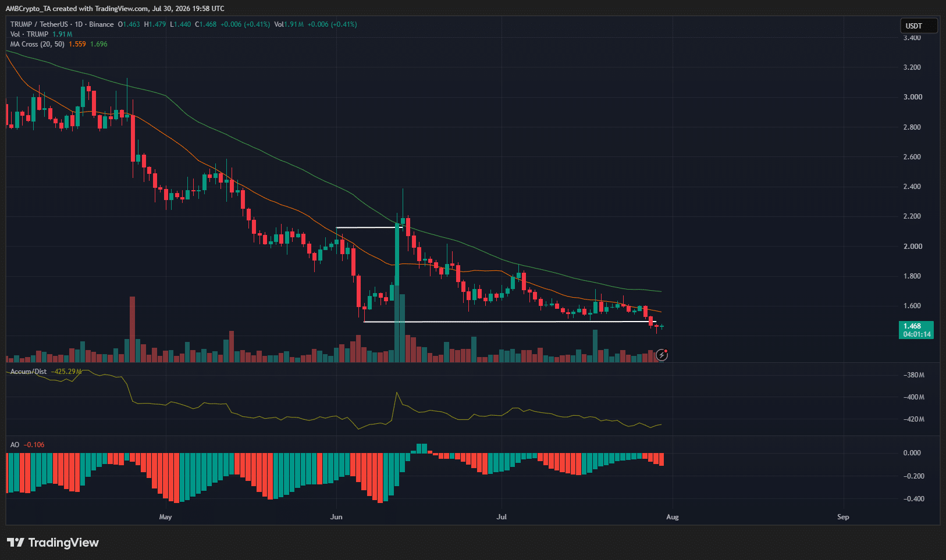Click the Aug date axis label
Screen dimensions: 946x560
pos(673,517)
